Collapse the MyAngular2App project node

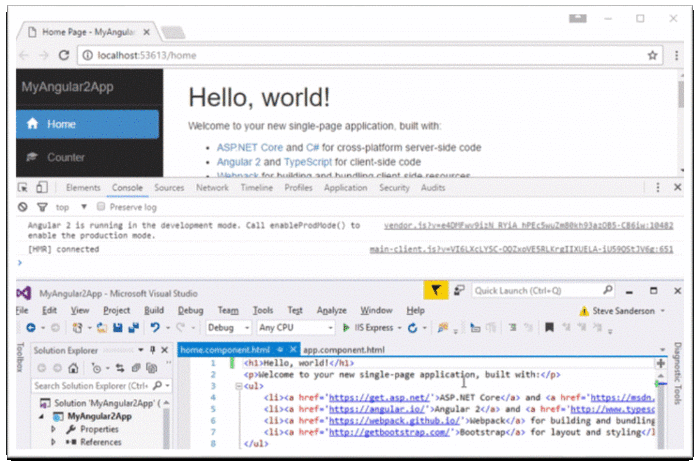coord(41,416)
